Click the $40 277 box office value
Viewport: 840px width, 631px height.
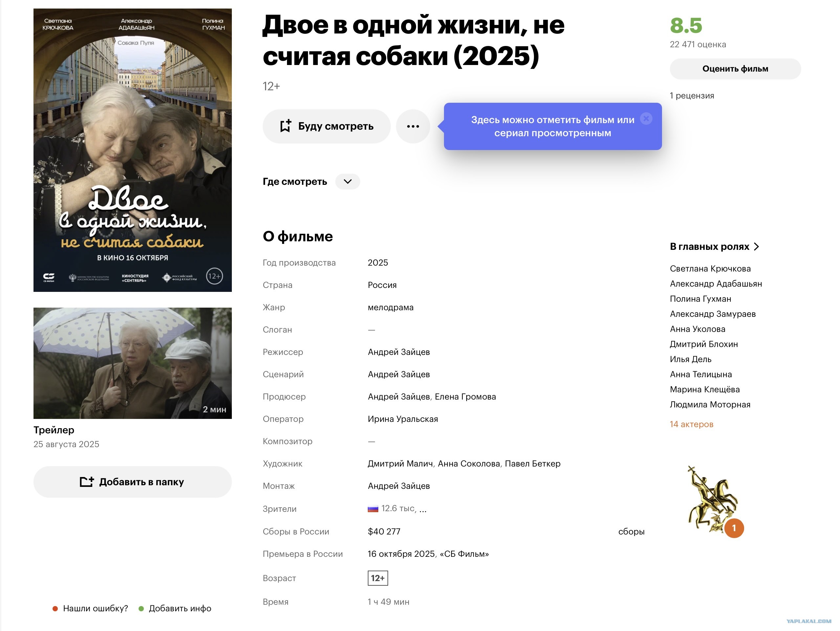[x=384, y=532]
